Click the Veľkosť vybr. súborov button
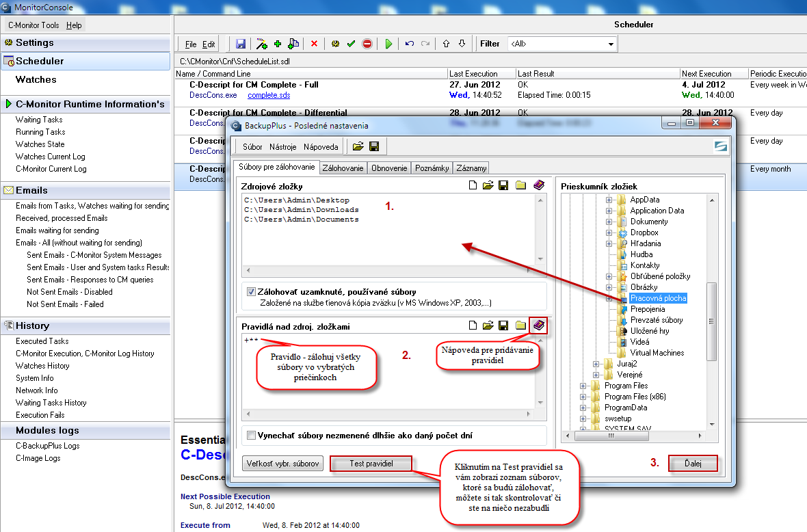 tap(282, 464)
